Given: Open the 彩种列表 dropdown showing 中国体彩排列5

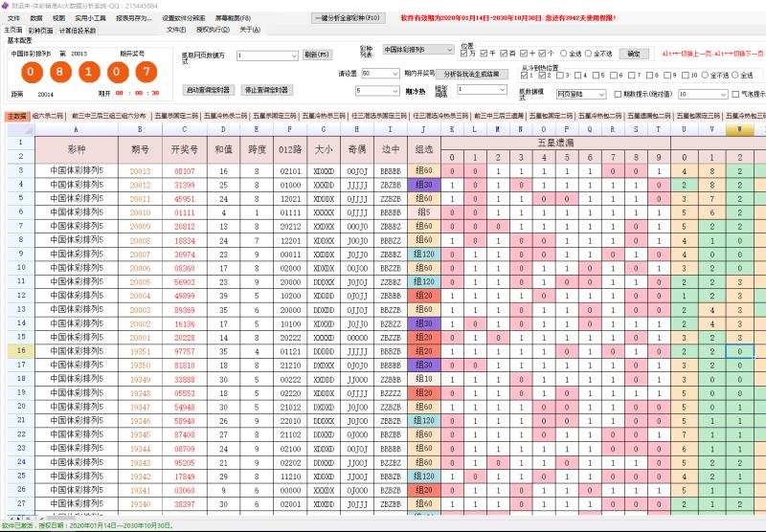Looking at the screenshot, I should pos(417,50).
